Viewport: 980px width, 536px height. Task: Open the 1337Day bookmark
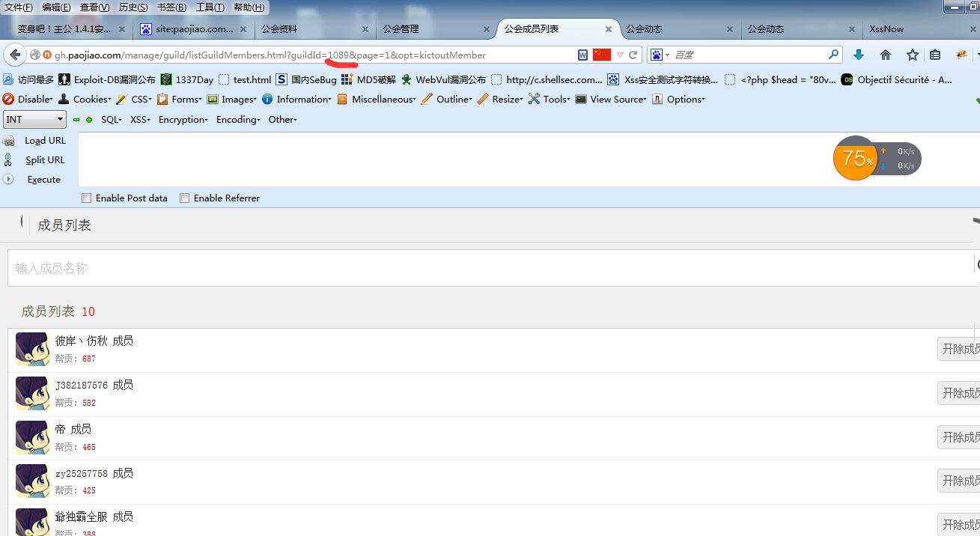point(187,79)
